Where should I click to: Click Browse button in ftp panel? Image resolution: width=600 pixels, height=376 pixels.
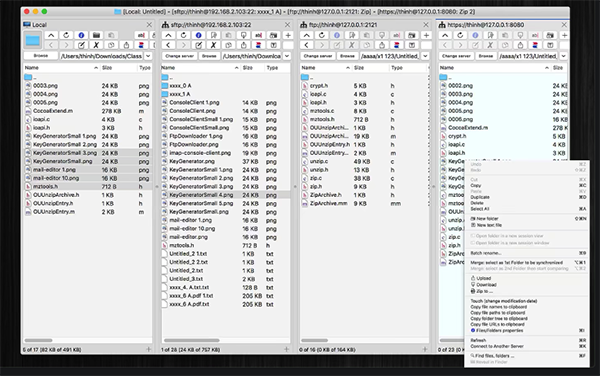tap(347, 56)
